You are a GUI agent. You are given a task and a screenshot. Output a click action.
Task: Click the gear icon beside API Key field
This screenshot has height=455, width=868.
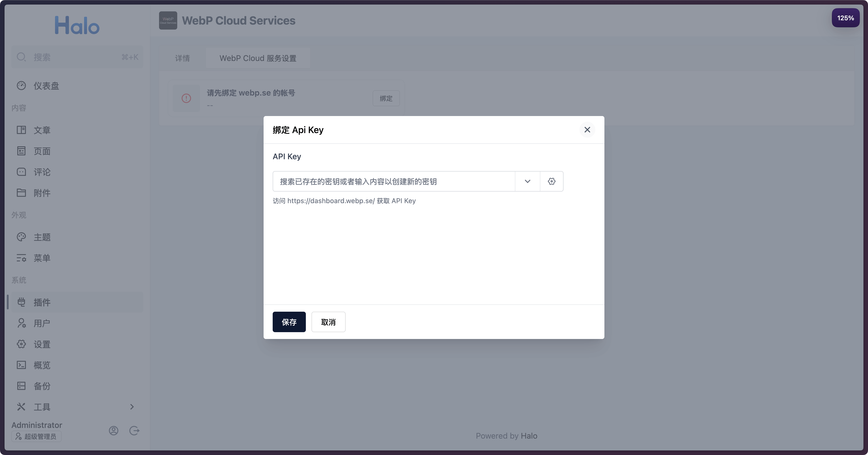tap(551, 182)
